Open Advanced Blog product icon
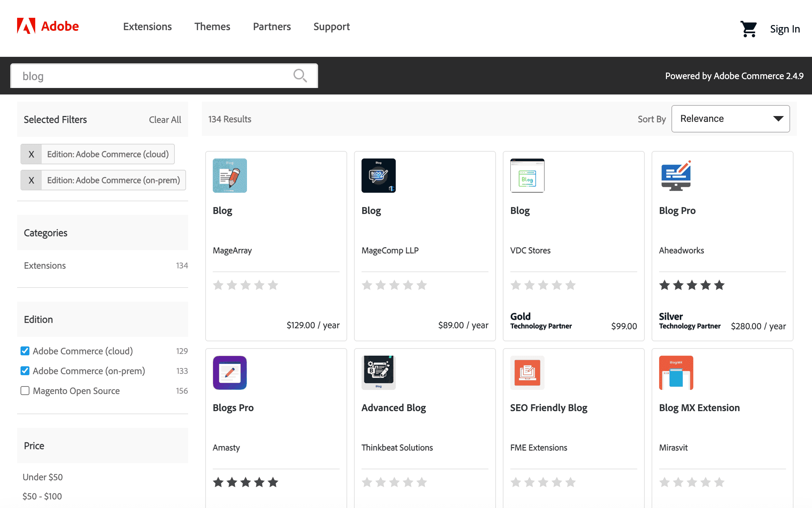 coord(379,373)
